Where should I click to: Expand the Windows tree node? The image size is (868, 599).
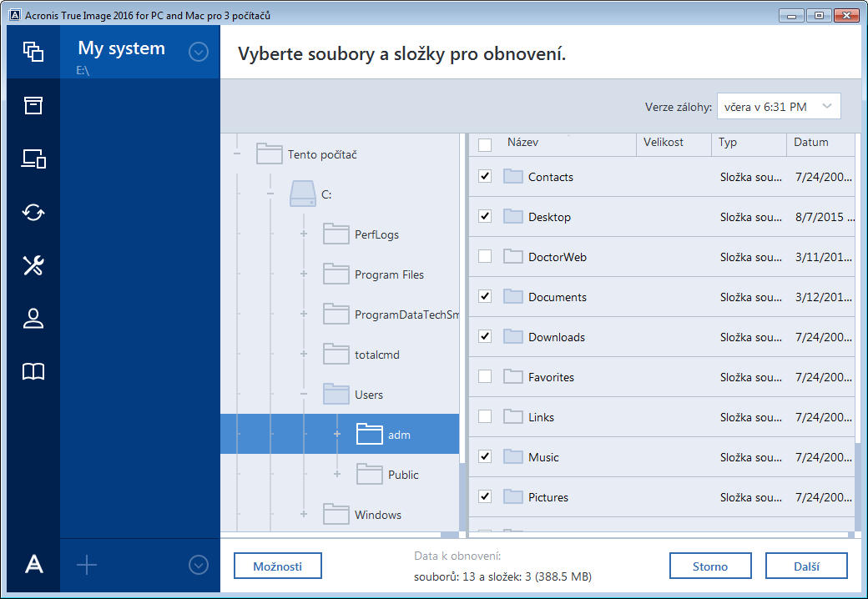coord(303,514)
